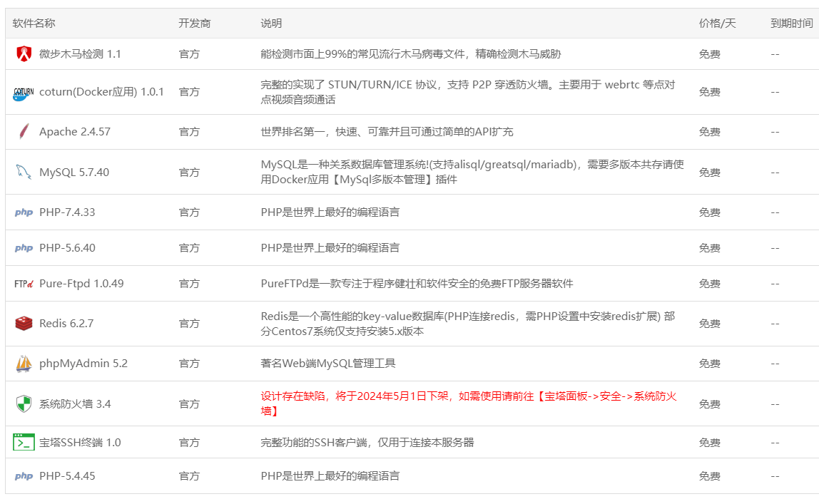This screenshot has height=504, width=819.
Task: Click the Pure-Ftpd FTP icon
Action: pos(24,284)
